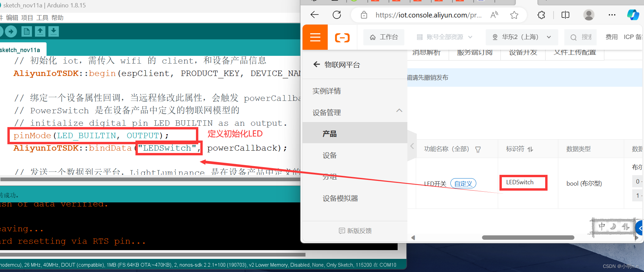Viewport: 644px width, 272px height.
Task: Go back in the browser
Action: (x=315, y=15)
